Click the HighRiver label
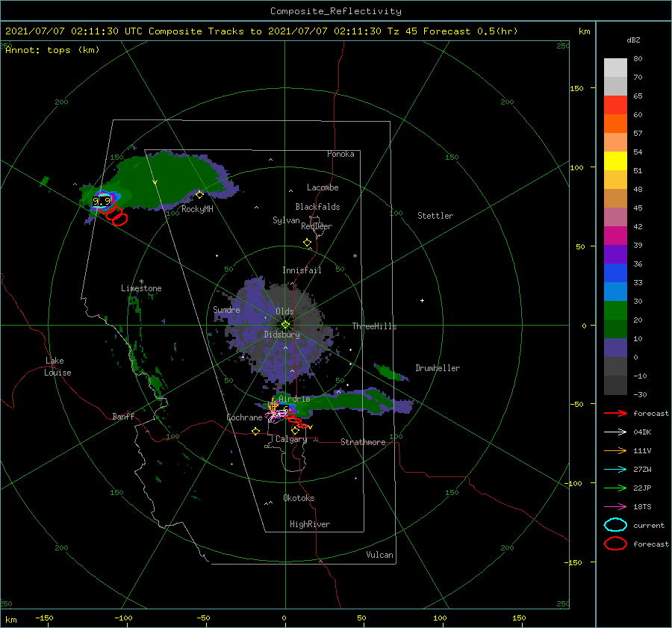The height and width of the screenshot is (628, 672). pyautogui.click(x=309, y=524)
